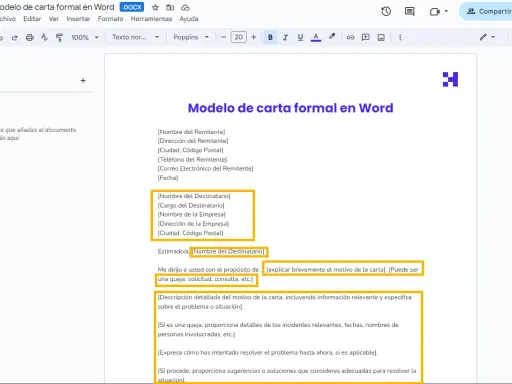The width and height of the screenshot is (512, 384).
Task: Click the DOCX badge beside the title
Action: click(x=132, y=7)
